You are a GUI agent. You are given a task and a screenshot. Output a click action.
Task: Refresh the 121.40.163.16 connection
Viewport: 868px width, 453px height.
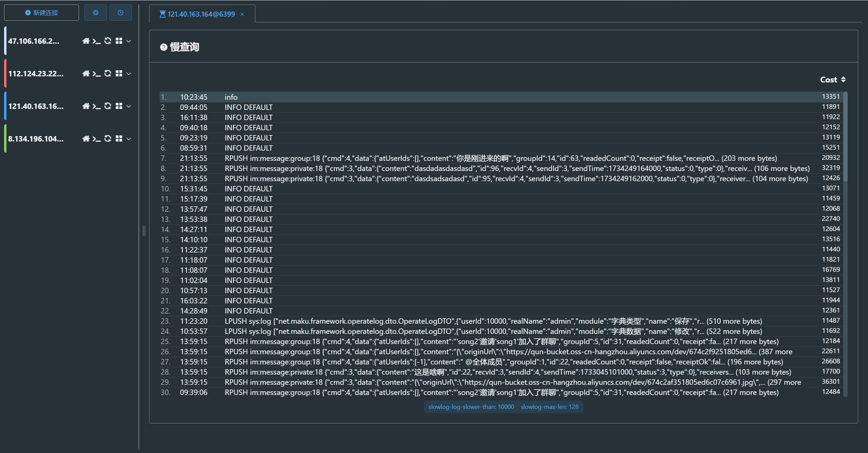click(108, 106)
